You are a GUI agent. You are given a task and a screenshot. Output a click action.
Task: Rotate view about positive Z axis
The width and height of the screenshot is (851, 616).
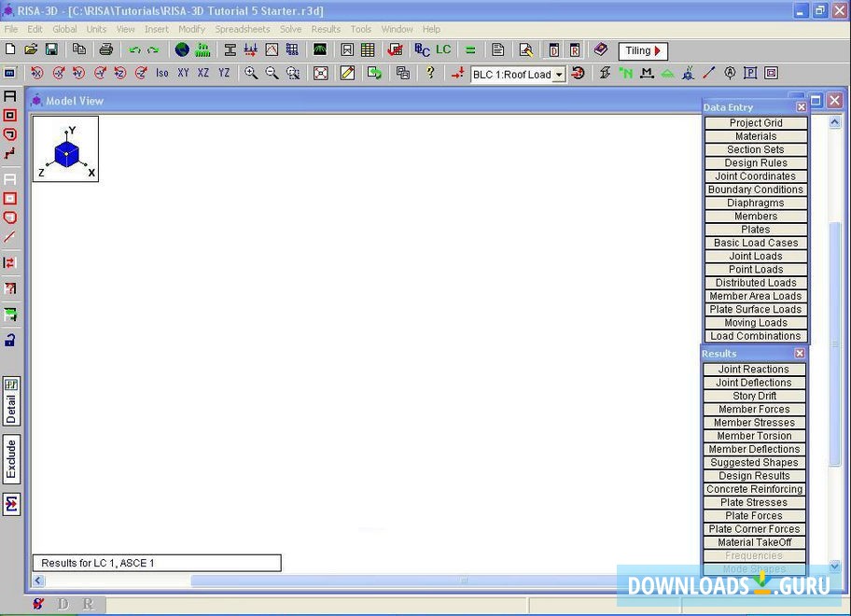[x=120, y=73]
